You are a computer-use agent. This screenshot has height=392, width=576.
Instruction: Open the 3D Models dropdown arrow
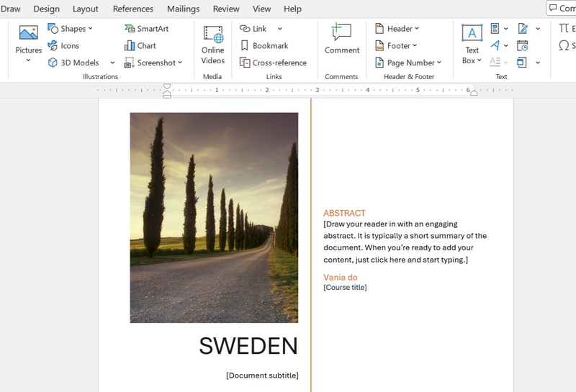[112, 63]
